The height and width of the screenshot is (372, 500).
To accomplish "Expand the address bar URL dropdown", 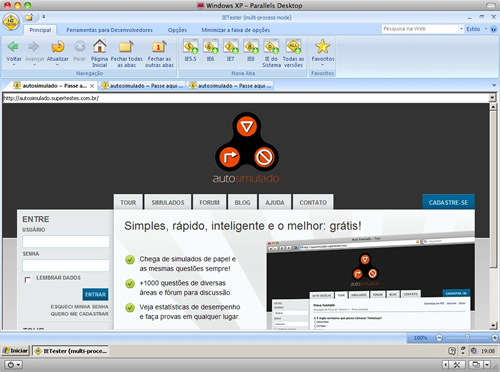I will (492, 98).
